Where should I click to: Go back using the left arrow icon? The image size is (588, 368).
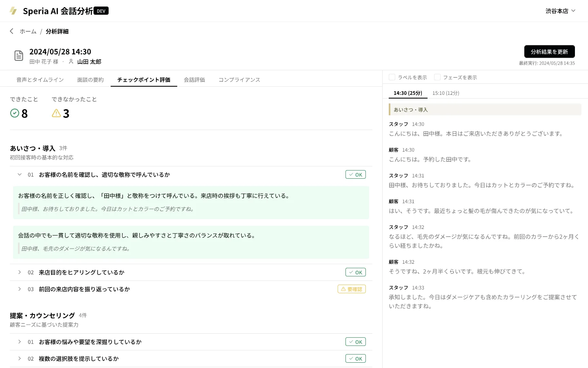(x=12, y=31)
